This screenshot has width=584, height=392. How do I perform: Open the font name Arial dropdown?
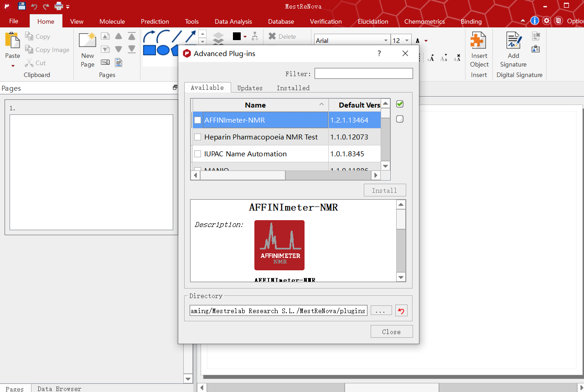pyautogui.click(x=386, y=41)
